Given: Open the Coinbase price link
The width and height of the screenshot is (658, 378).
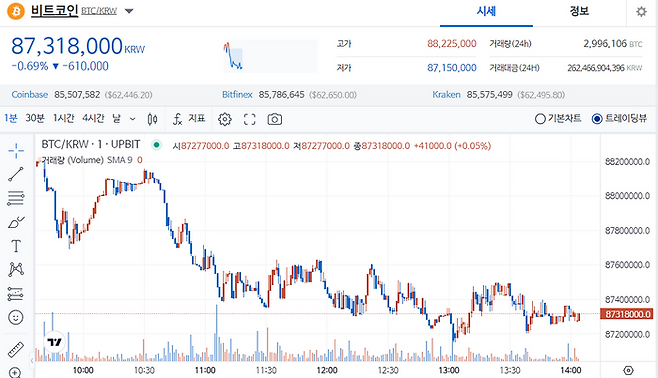Looking at the screenshot, I should coord(29,95).
